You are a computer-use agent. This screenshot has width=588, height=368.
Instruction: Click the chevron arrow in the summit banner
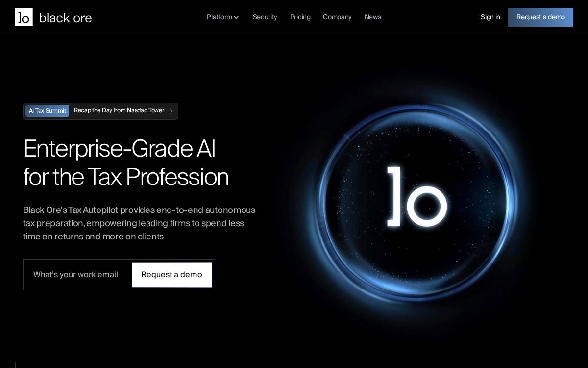coord(171,111)
